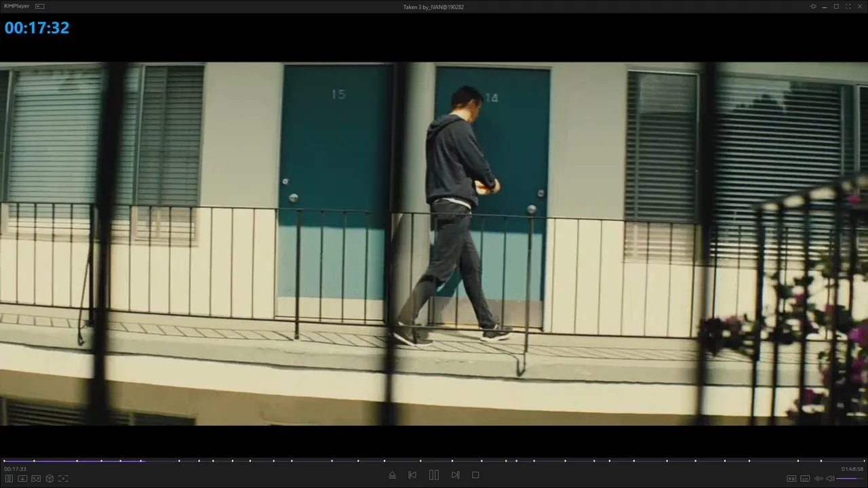Image resolution: width=868 pixels, height=488 pixels.
Task: Click the small icon beside the KMPlayer logo
Action: click(40, 6)
